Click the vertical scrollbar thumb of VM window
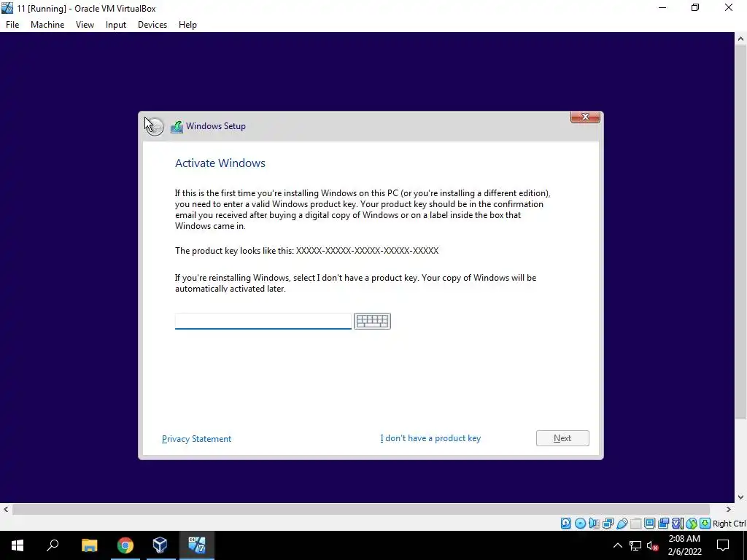The width and height of the screenshot is (747, 560). [740, 233]
